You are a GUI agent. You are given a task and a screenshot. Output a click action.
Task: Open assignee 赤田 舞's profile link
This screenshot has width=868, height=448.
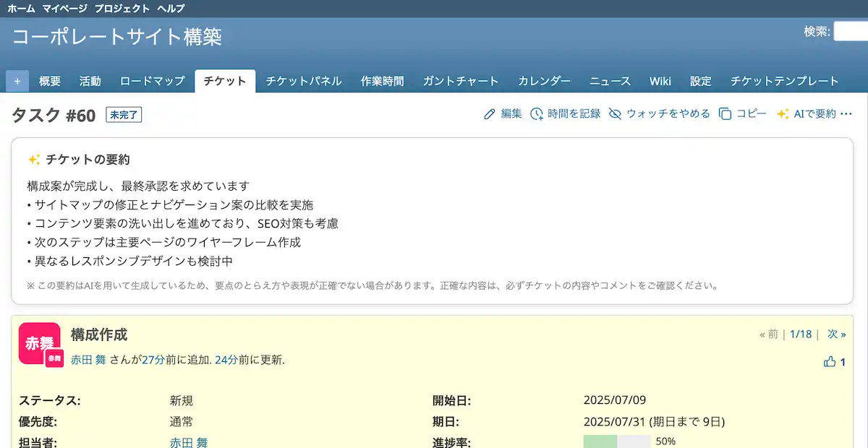(x=188, y=444)
